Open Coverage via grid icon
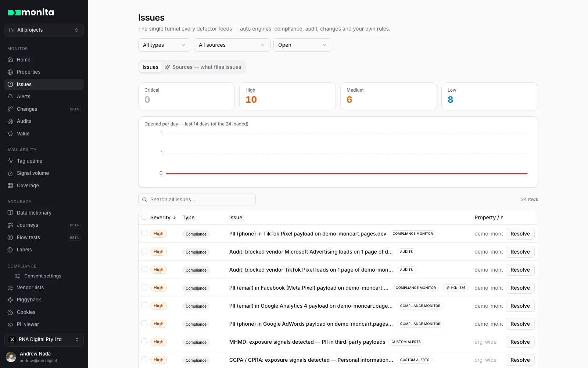This screenshot has width=588, height=368. tap(10, 185)
